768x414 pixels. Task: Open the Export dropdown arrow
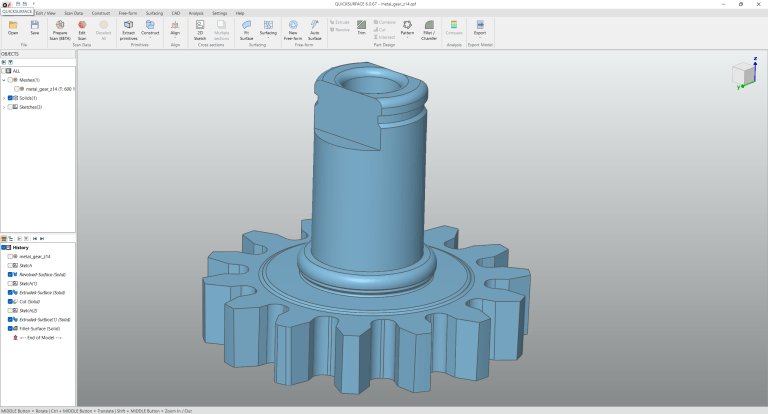tap(480, 38)
